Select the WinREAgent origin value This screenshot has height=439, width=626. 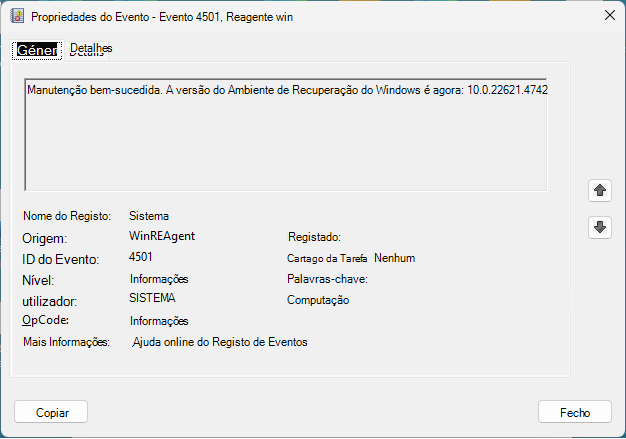pos(162,236)
